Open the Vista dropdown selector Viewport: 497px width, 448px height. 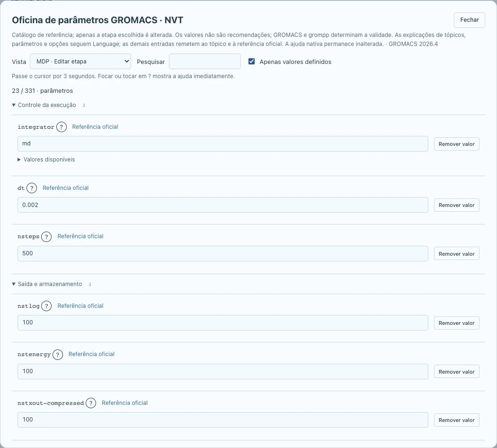point(80,62)
